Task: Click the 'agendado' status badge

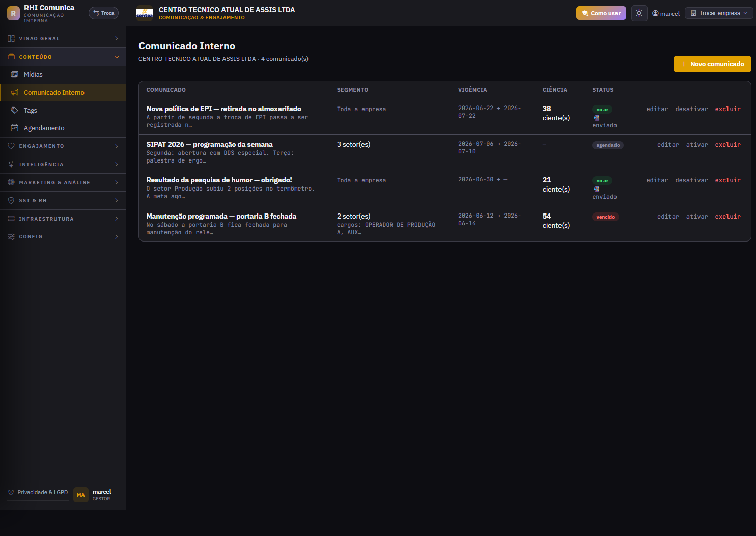Action: click(608, 145)
